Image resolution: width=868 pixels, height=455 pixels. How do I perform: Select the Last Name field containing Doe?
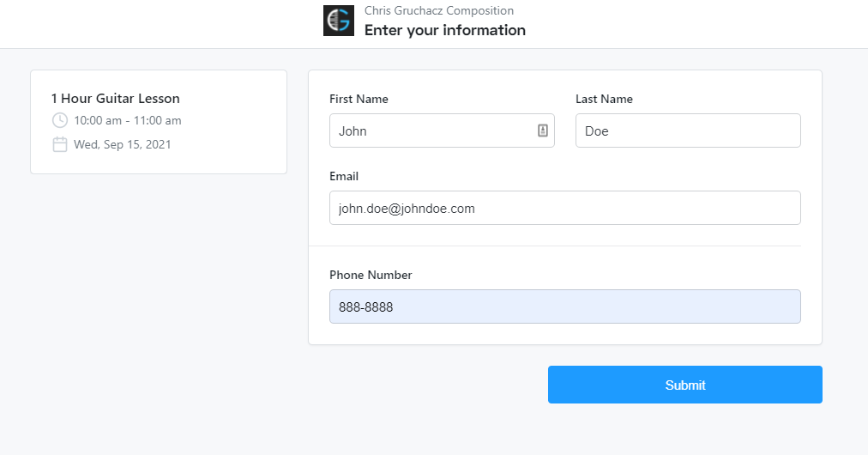[687, 130]
